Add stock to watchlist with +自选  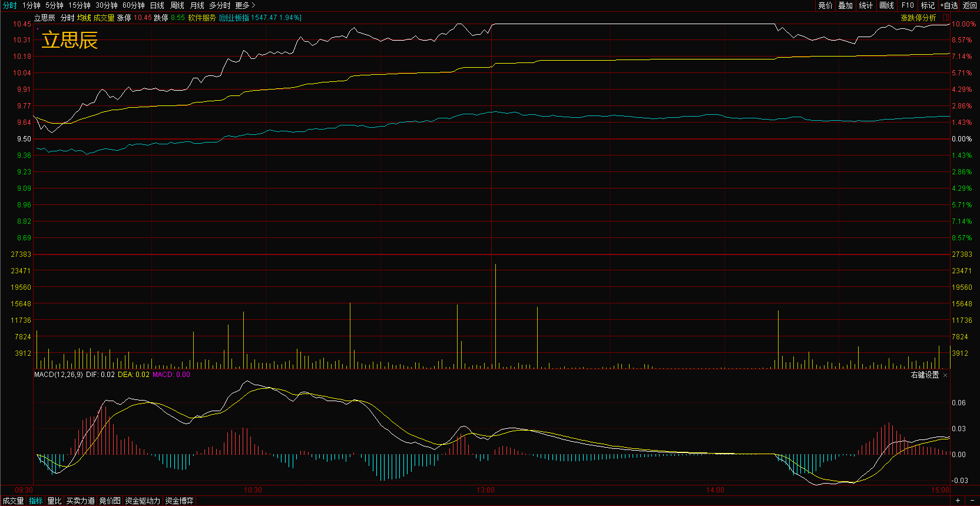[949, 5]
